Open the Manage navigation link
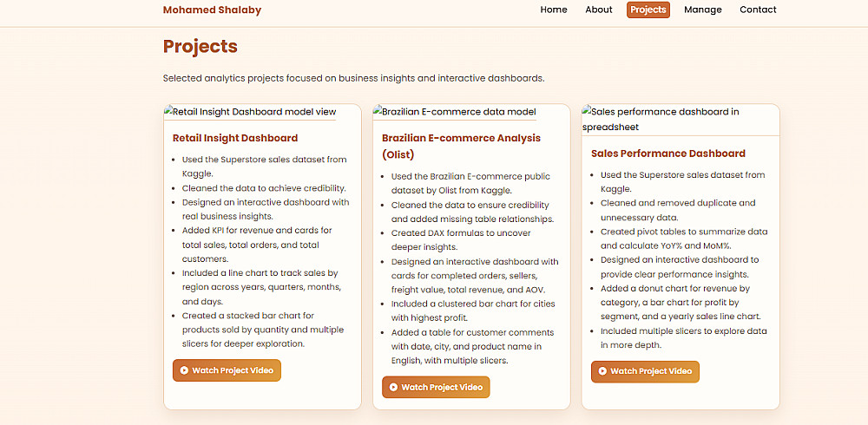The image size is (868, 425). 702,10
